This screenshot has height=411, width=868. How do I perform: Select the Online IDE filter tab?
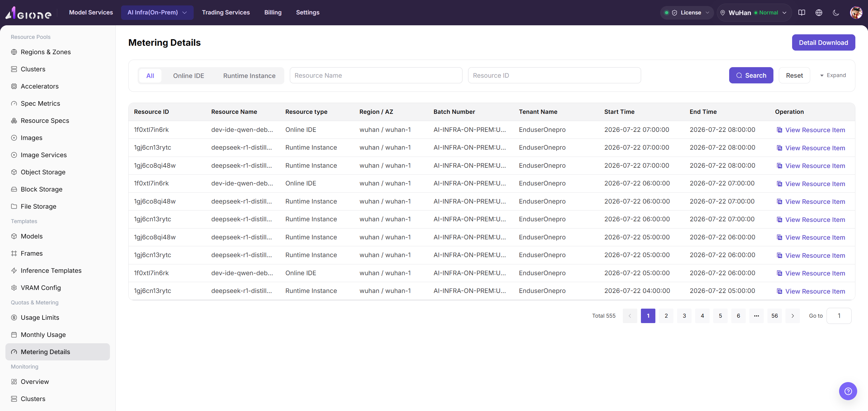point(189,76)
